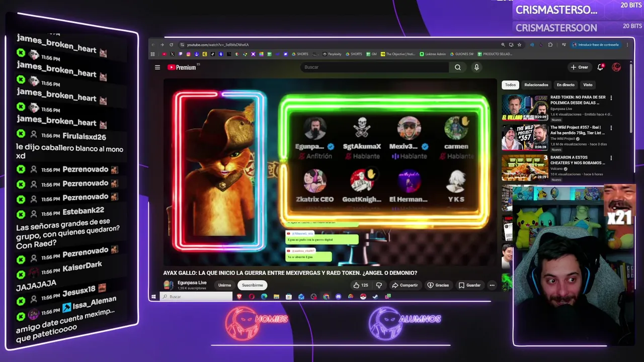Save the video with Guardar
Viewport: 644px width, 362px height.
470,285
